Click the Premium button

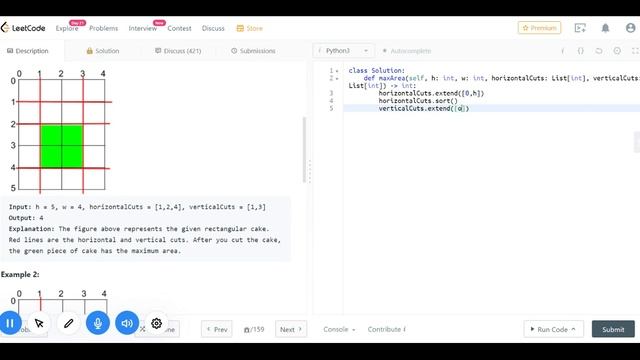click(x=539, y=28)
